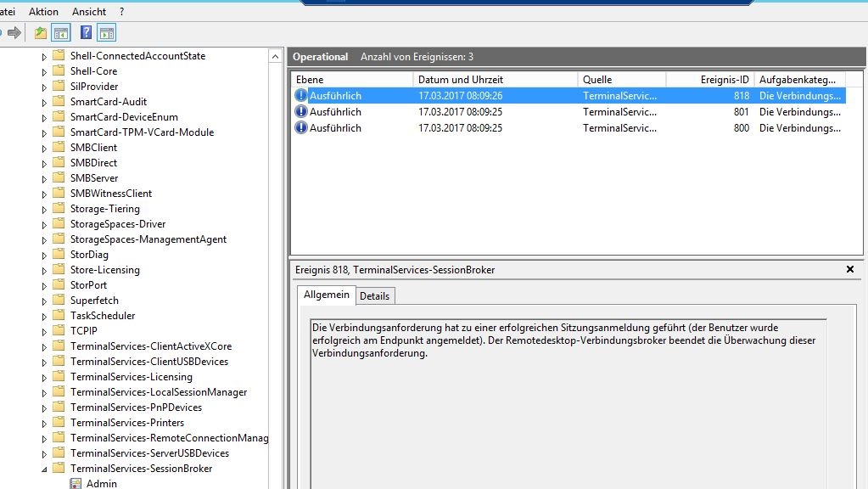Toggle the action pane toolbar icon

pos(106,33)
